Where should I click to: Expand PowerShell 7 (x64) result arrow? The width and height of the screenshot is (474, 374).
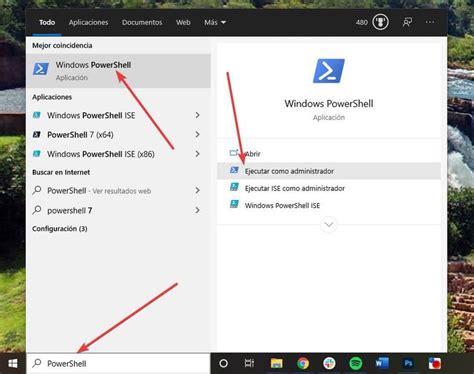click(197, 135)
